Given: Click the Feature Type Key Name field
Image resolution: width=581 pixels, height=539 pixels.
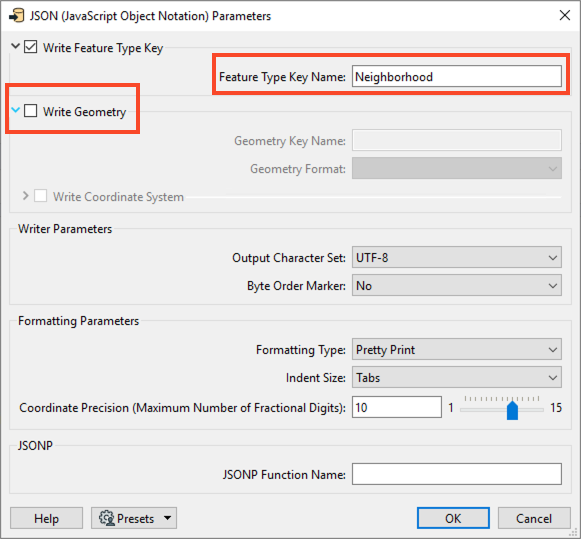Looking at the screenshot, I should click(x=456, y=76).
